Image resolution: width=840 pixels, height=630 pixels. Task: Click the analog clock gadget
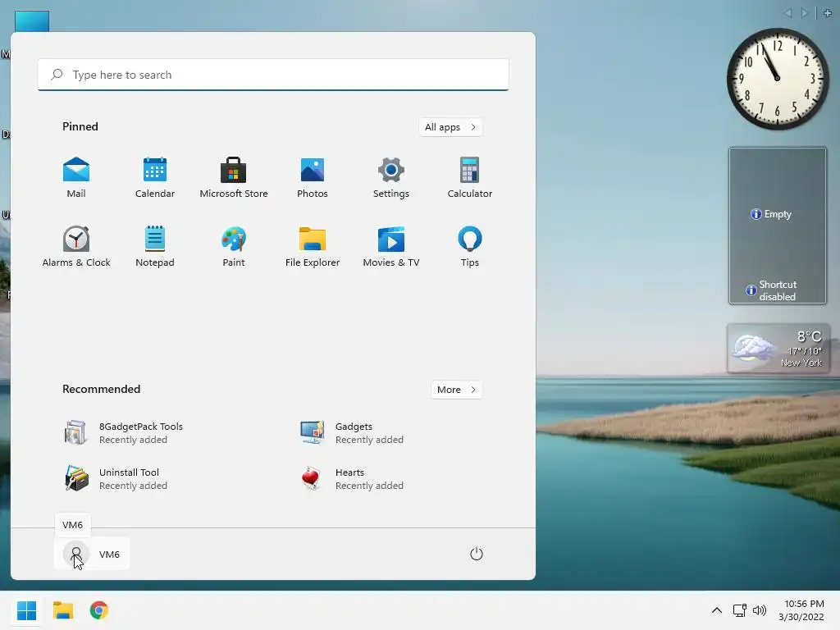(778, 79)
